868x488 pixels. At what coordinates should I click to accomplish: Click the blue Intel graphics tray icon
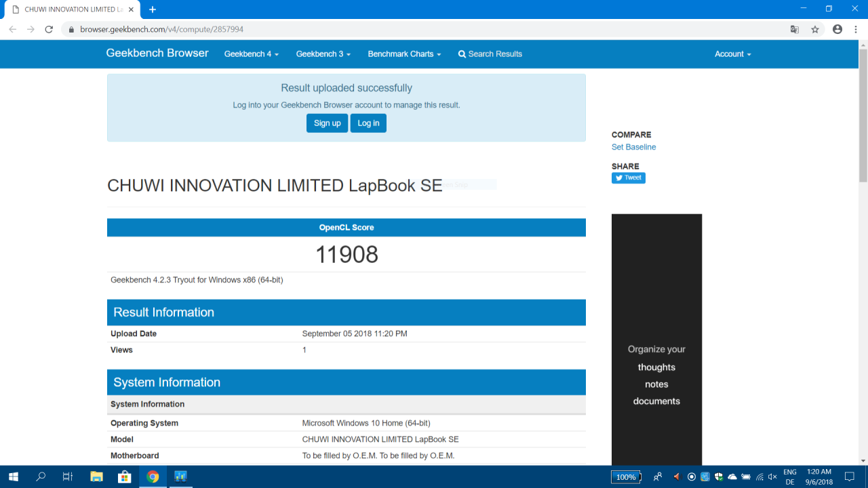pyautogui.click(x=705, y=476)
